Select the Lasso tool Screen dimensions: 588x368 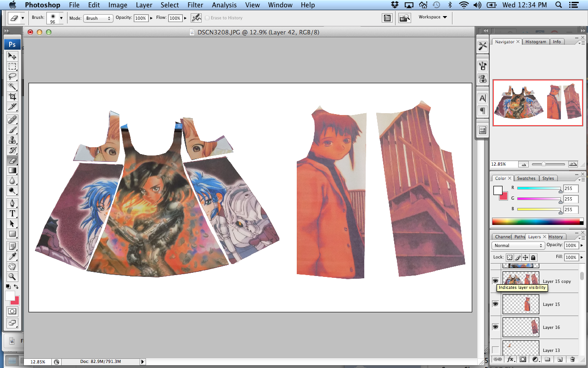pyautogui.click(x=12, y=76)
